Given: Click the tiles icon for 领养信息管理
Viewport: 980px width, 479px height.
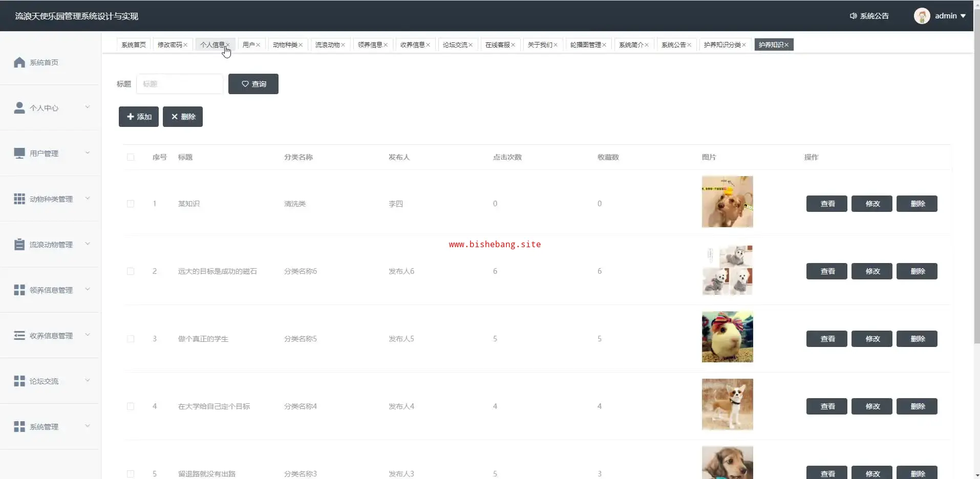Looking at the screenshot, I should tap(19, 290).
